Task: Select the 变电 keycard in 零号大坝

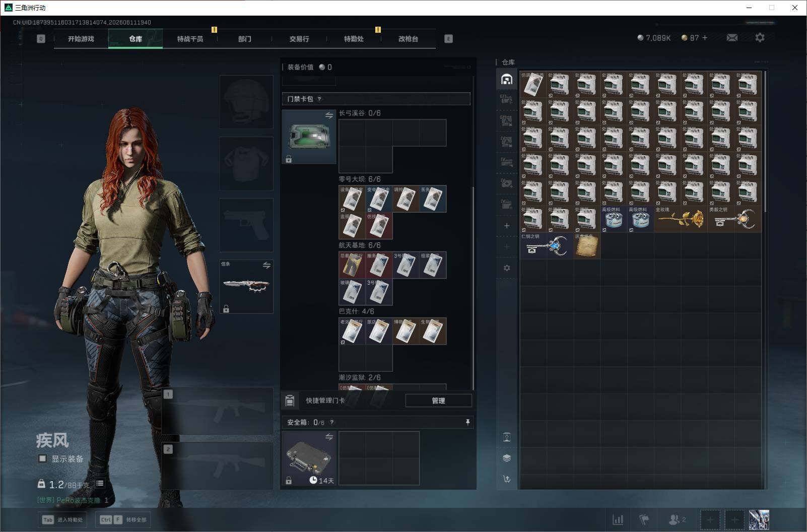Action: pyautogui.click(x=379, y=199)
